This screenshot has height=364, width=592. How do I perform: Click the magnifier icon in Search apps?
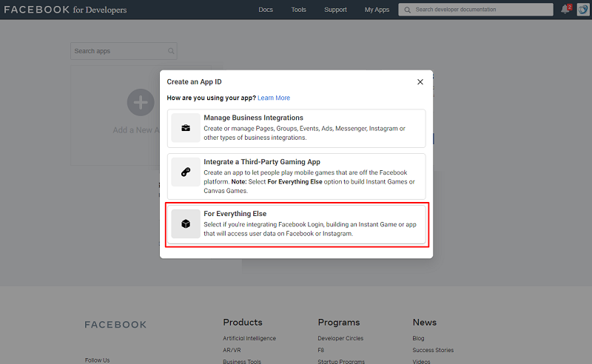171,51
